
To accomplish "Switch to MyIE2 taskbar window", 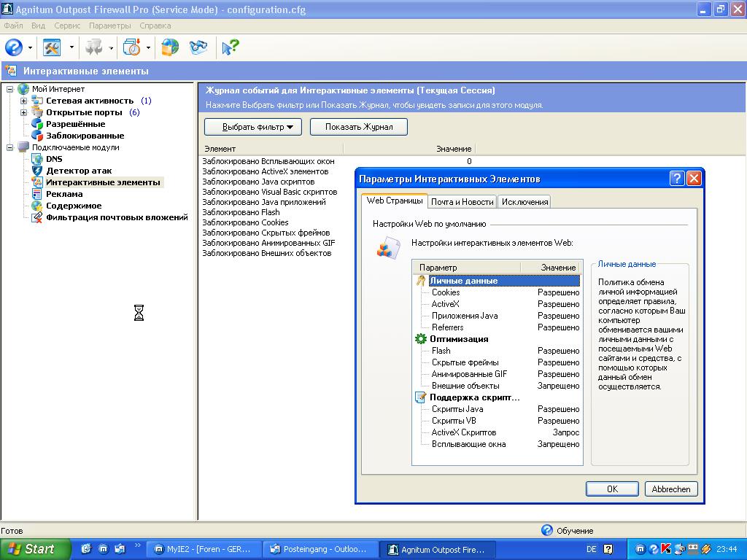I will (203, 549).
